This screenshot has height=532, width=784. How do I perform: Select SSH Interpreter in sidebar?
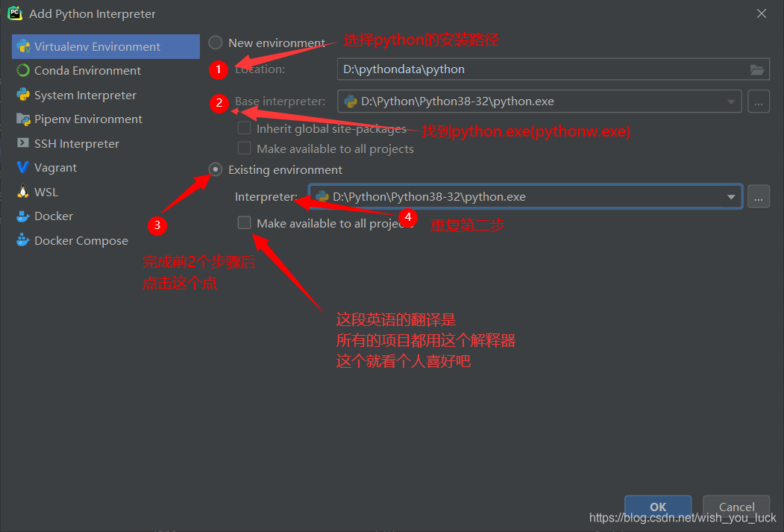click(105, 143)
